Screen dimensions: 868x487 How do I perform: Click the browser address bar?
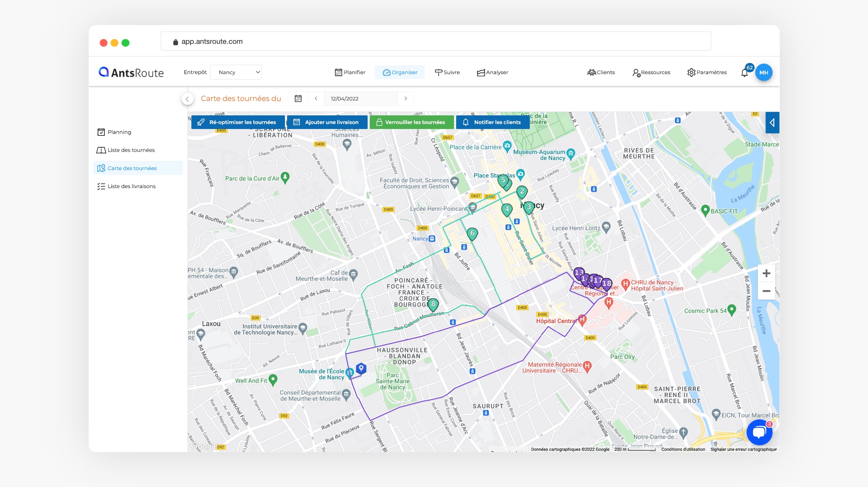tap(436, 41)
